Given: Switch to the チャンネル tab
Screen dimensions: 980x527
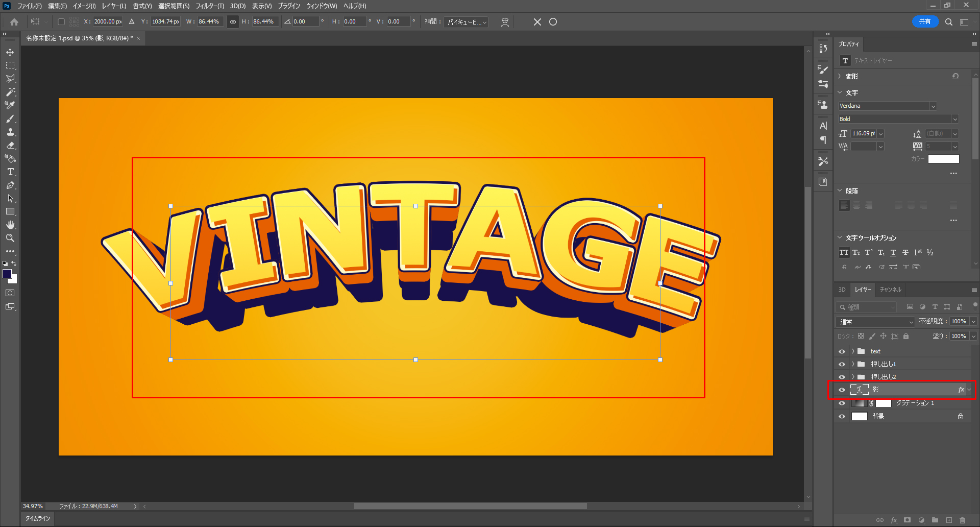Looking at the screenshot, I should click(x=890, y=290).
